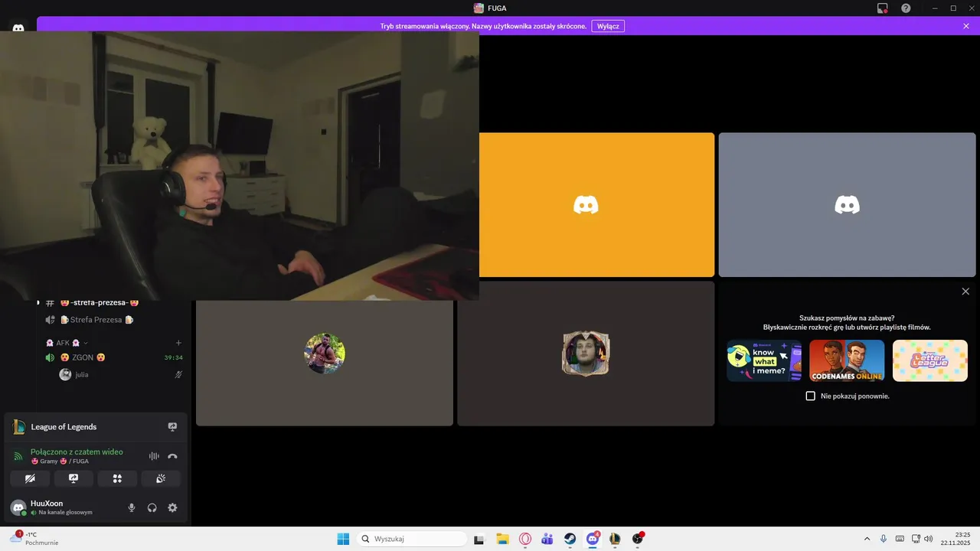
Task: Toggle camera off/on button
Action: pos(30,478)
